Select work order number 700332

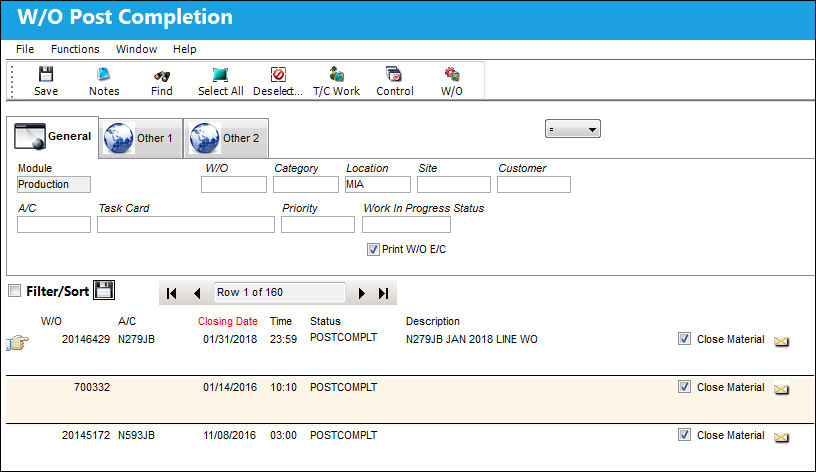(92, 387)
